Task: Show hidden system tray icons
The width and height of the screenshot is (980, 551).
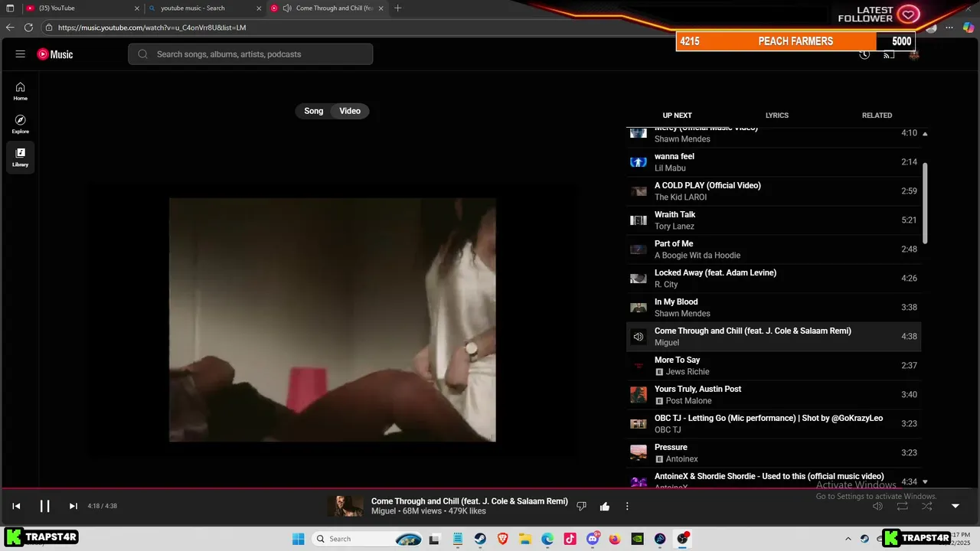Action: pyautogui.click(x=848, y=539)
